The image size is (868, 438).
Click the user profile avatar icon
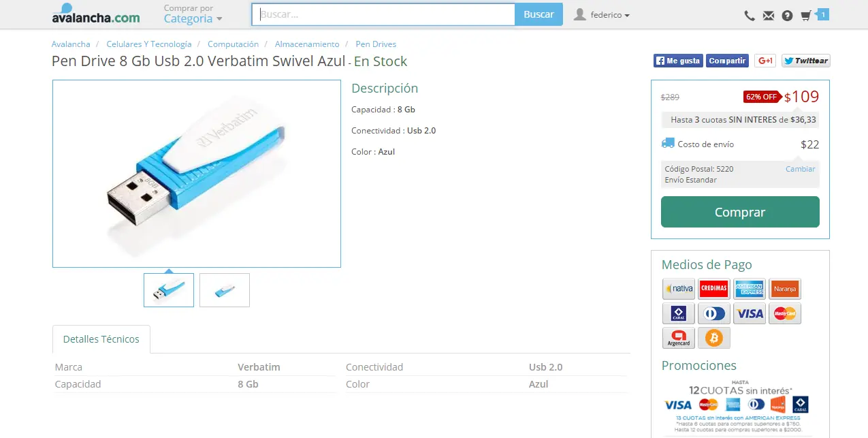[580, 14]
